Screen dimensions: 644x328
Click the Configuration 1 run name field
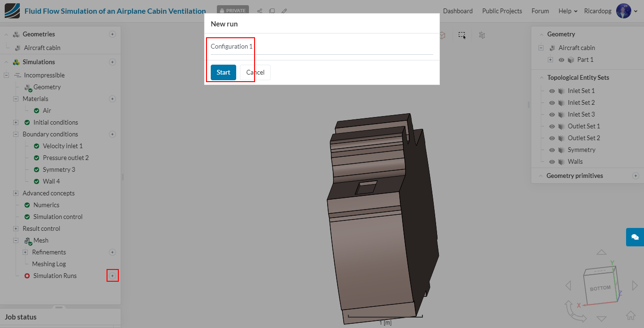click(322, 47)
